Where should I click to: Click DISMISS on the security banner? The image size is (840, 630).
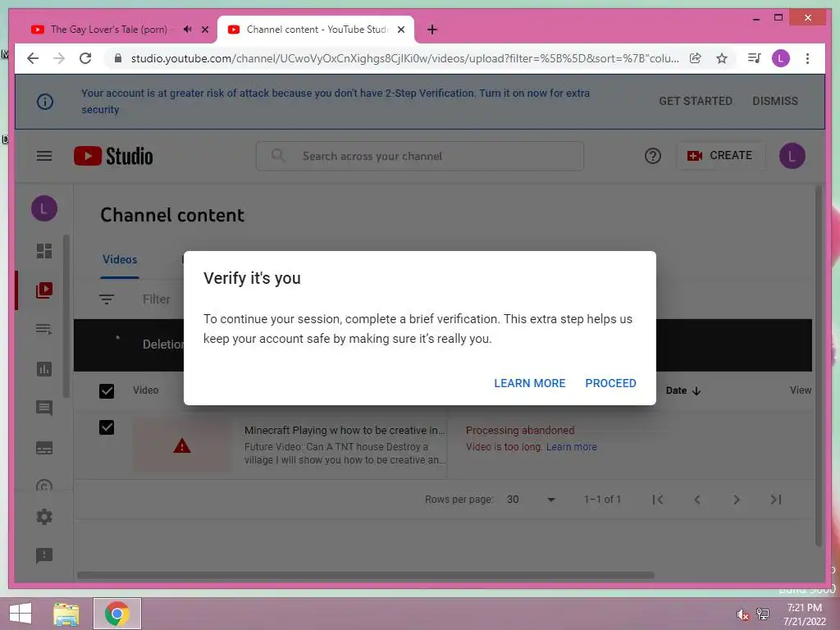(774, 101)
